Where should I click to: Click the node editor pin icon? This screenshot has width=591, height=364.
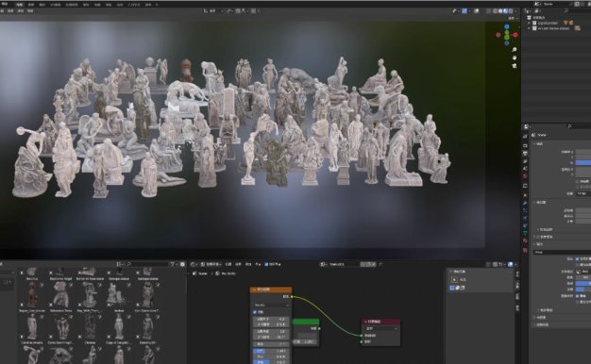click(380, 264)
